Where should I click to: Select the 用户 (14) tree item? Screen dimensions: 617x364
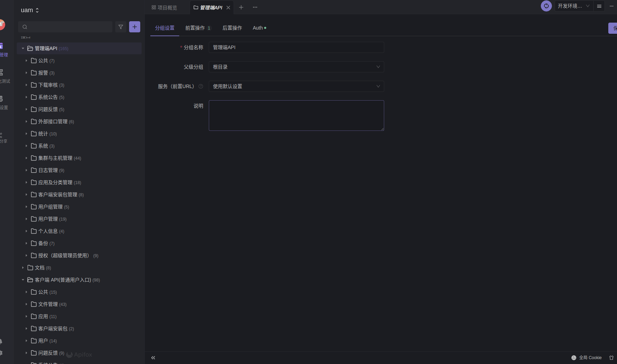79,341
